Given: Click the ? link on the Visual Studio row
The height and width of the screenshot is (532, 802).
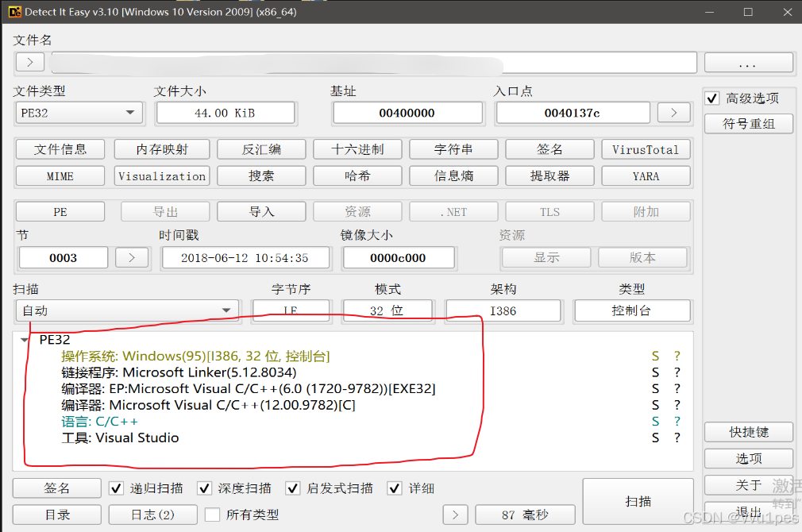Looking at the screenshot, I should click(677, 438).
